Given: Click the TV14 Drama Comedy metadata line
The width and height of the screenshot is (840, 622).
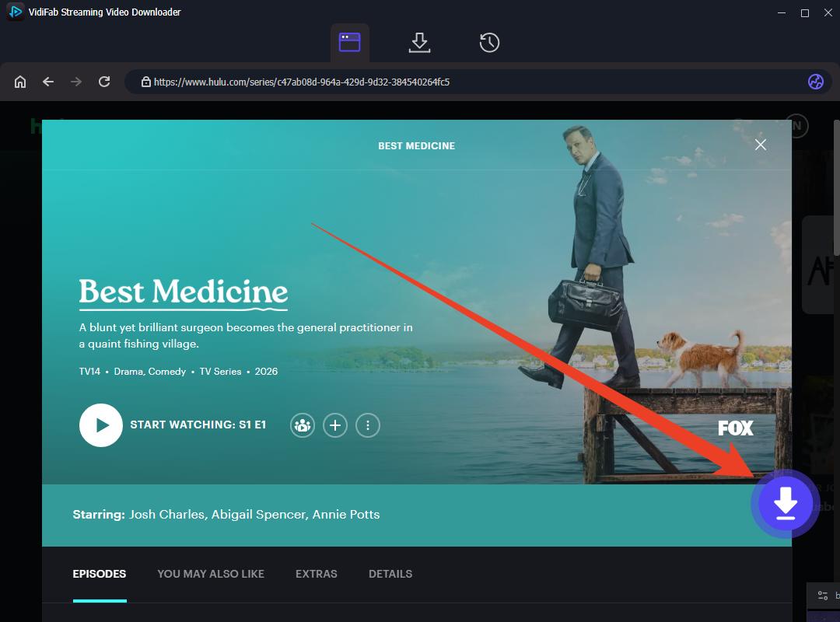Looking at the screenshot, I should [x=178, y=372].
